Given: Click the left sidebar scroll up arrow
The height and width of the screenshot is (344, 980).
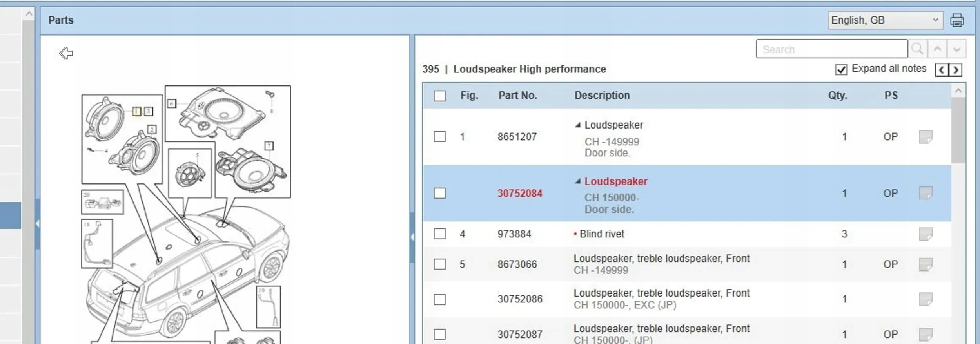Looking at the screenshot, I should [x=29, y=14].
